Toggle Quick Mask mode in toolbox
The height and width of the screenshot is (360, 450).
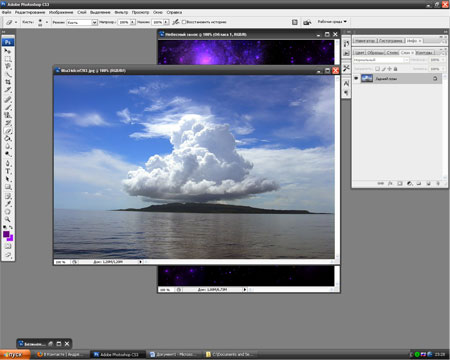8,246
